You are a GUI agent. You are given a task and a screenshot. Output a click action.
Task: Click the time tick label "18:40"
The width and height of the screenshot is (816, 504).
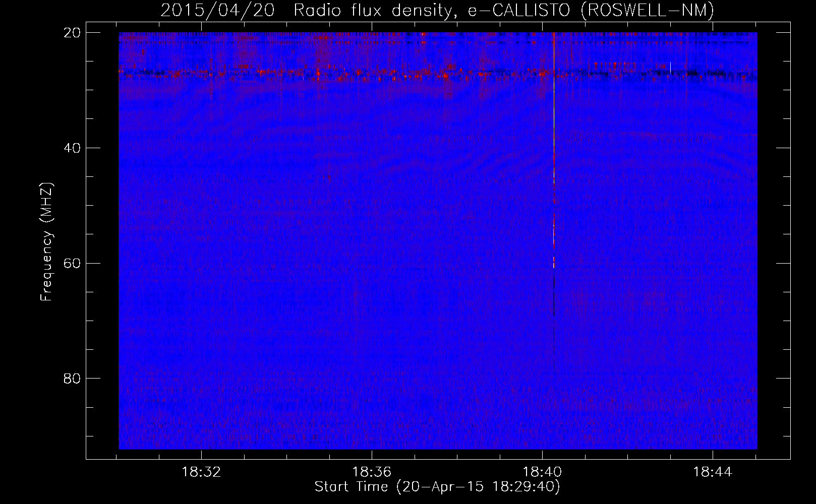coord(542,472)
